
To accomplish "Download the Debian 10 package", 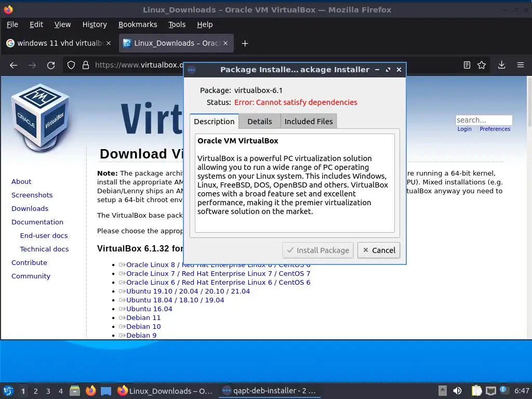I will [143, 326].
